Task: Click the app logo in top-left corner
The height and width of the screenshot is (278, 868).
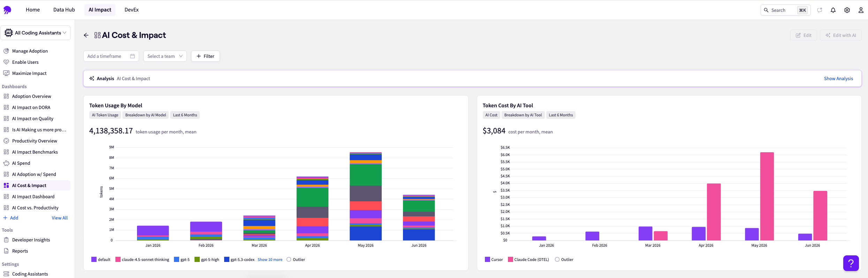Action: [x=7, y=10]
